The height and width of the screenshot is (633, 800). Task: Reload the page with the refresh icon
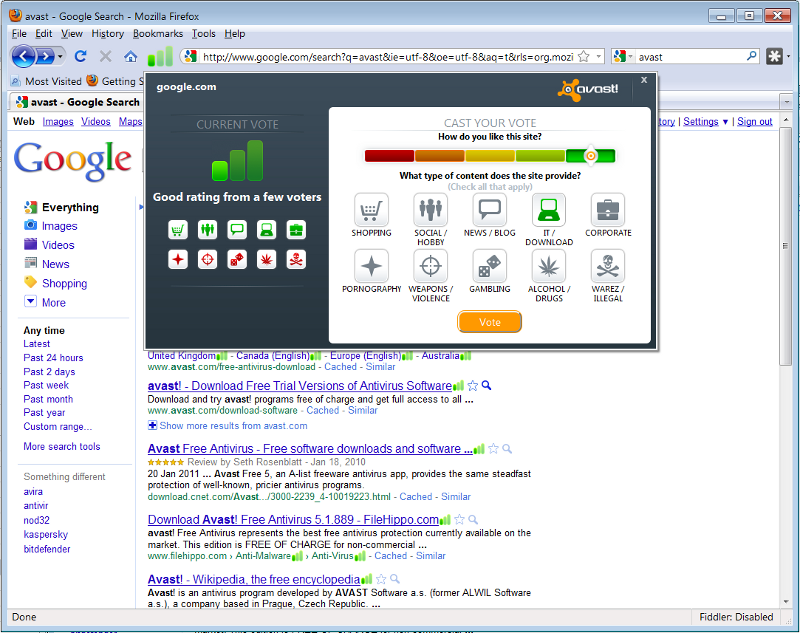point(80,57)
